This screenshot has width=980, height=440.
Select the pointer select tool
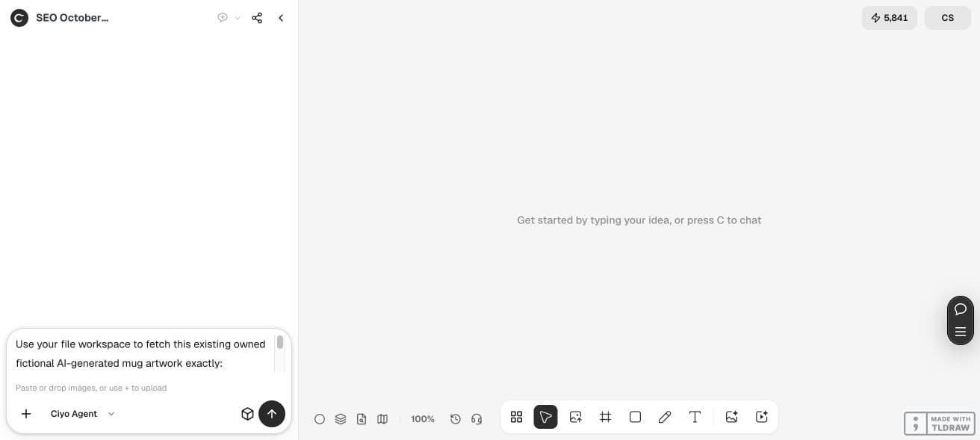point(546,417)
